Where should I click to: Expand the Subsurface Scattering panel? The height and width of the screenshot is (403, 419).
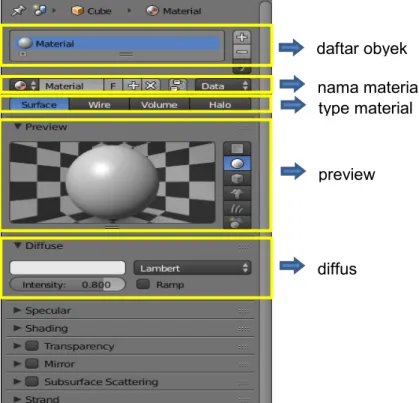coord(17,381)
